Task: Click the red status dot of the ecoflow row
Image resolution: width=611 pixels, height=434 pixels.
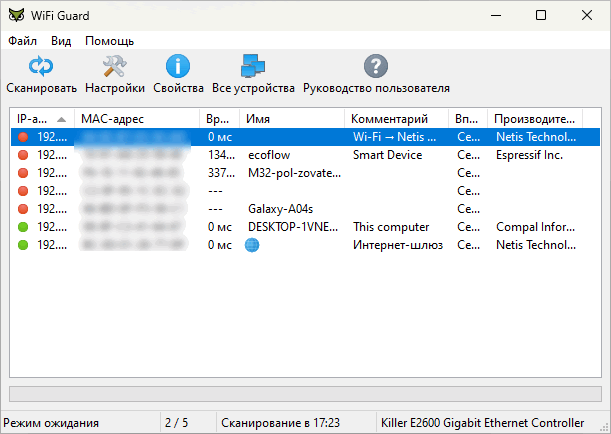Action: pyautogui.click(x=23, y=155)
